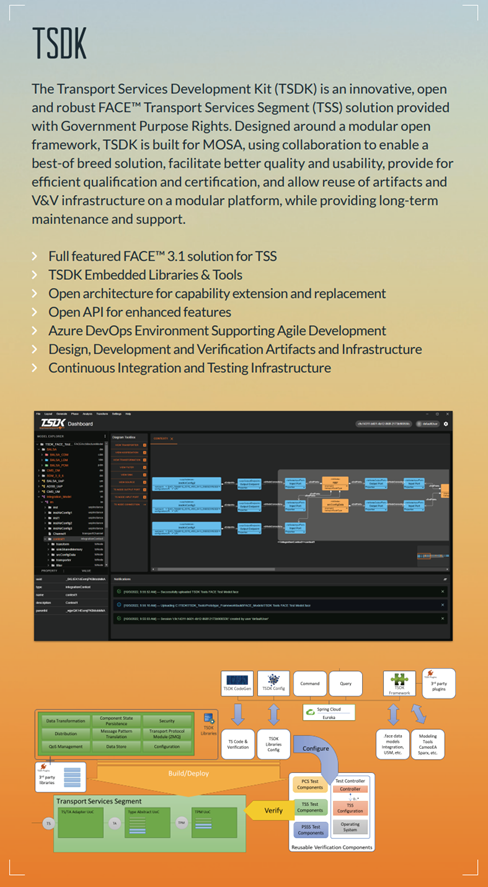This screenshot has height=887, width=488.
Task: Open the Analysis menu
Action: coord(87,414)
